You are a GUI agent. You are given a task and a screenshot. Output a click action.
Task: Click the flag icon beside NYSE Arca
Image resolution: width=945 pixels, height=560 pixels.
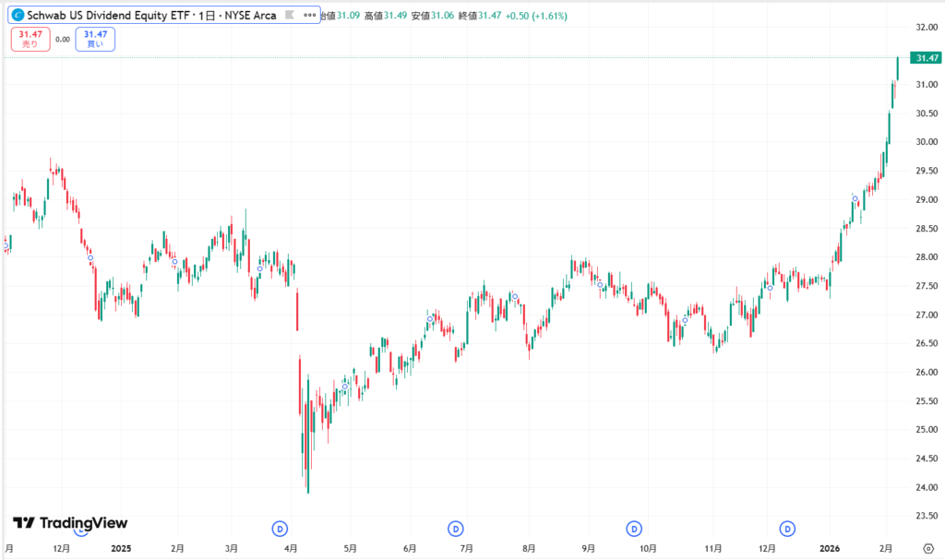pyautogui.click(x=291, y=16)
